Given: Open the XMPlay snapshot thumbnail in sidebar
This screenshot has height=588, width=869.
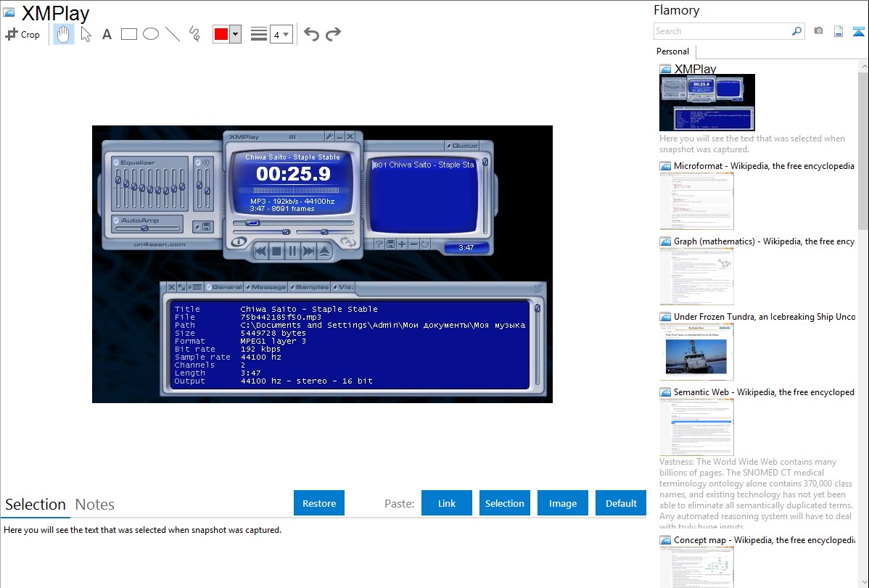Looking at the screenshot, I should tap(707, 102).
